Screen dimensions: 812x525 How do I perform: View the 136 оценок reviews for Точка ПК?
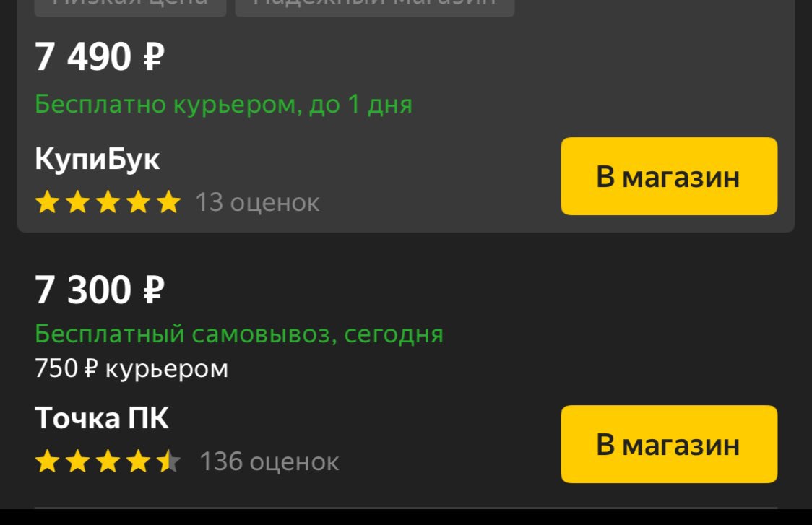(x=269, y=461)
